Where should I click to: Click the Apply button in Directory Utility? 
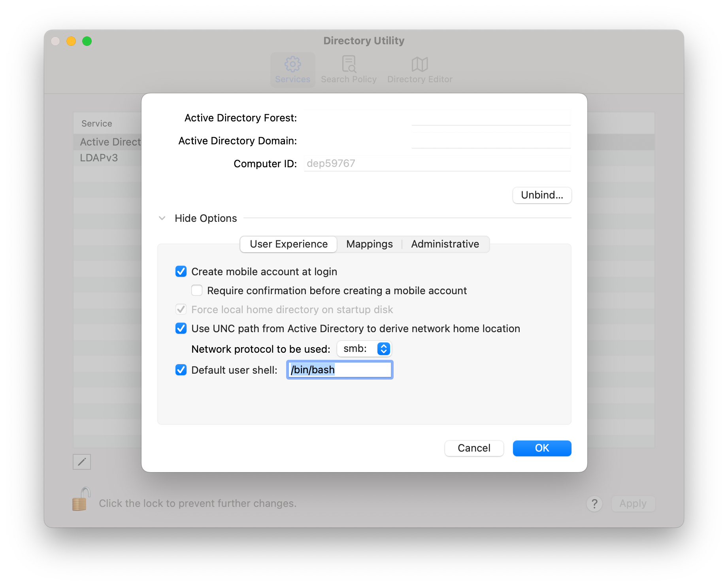633,504
